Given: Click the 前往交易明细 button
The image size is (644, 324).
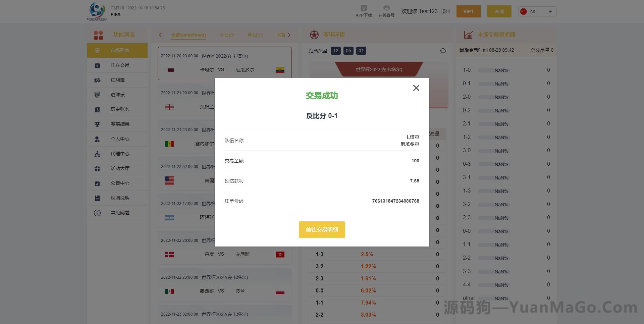Looking at the screenshot, I should coord(322,229).
